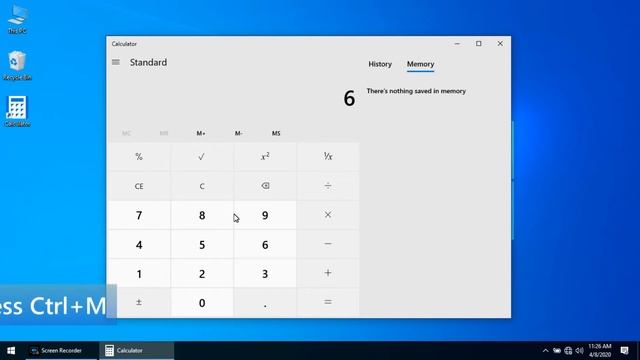Image resolution: width=640 pixels, height=360 pixels.
Task: Click the number 9 key
Action: coord(265,215)
